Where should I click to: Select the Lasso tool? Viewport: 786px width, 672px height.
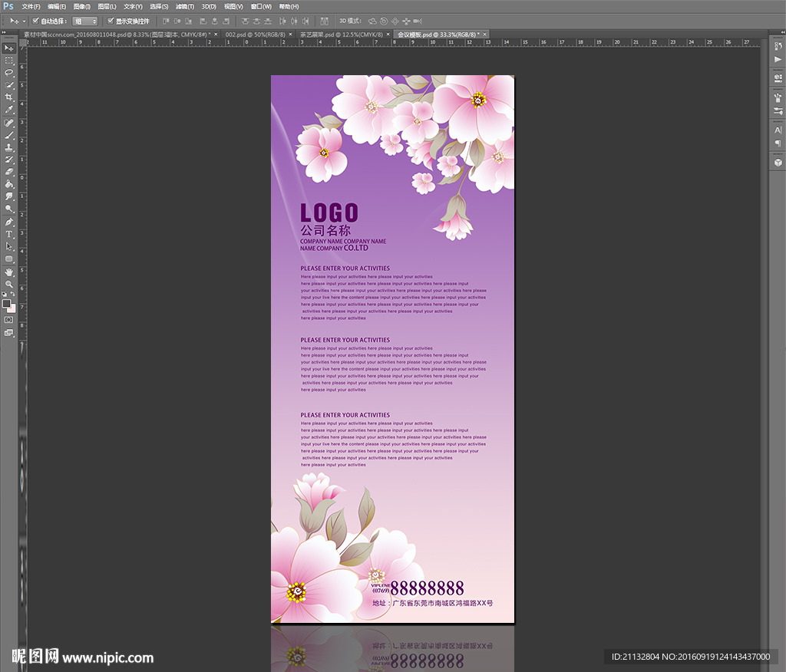[9, 72]
